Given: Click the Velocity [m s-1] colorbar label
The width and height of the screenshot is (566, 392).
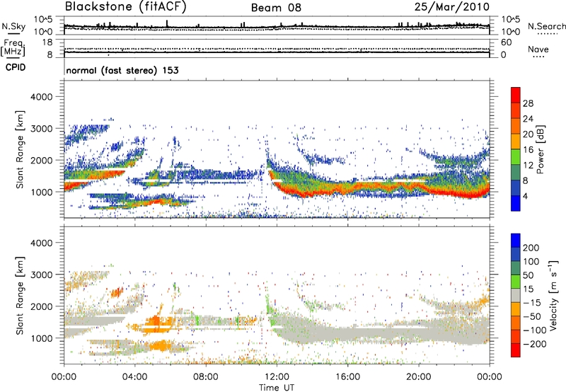Looking at the screenshot, I should tap(553, 295).
